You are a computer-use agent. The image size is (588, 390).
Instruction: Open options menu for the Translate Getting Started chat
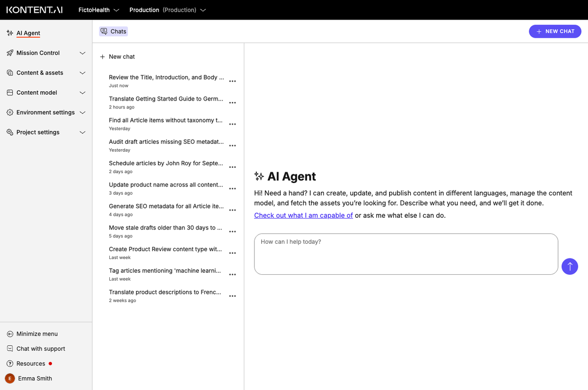(x=232, y=103)
